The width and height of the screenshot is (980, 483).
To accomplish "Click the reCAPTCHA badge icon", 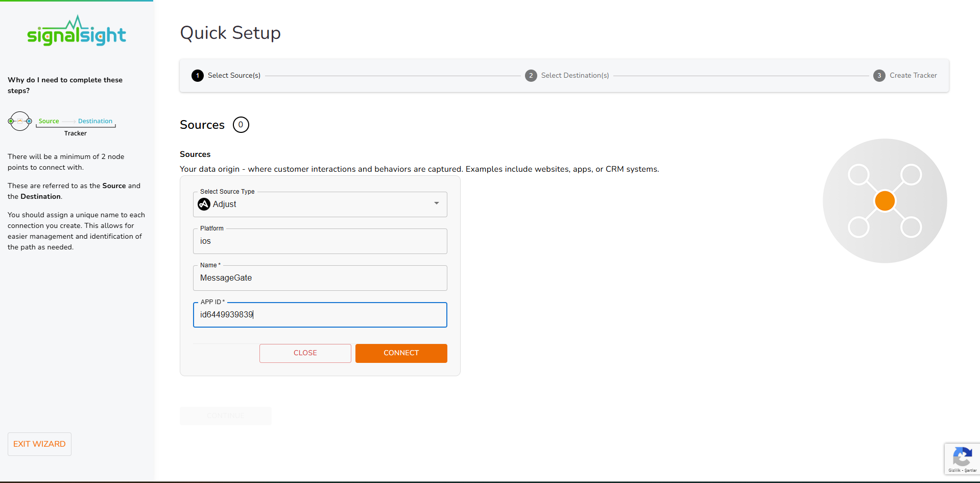I will [963, 456].
